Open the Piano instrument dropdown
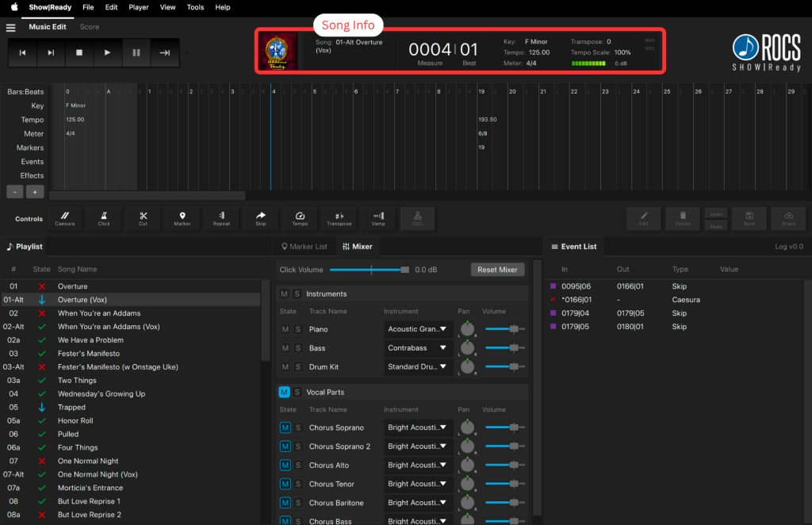Screen dimensions: 812x525 418,329
